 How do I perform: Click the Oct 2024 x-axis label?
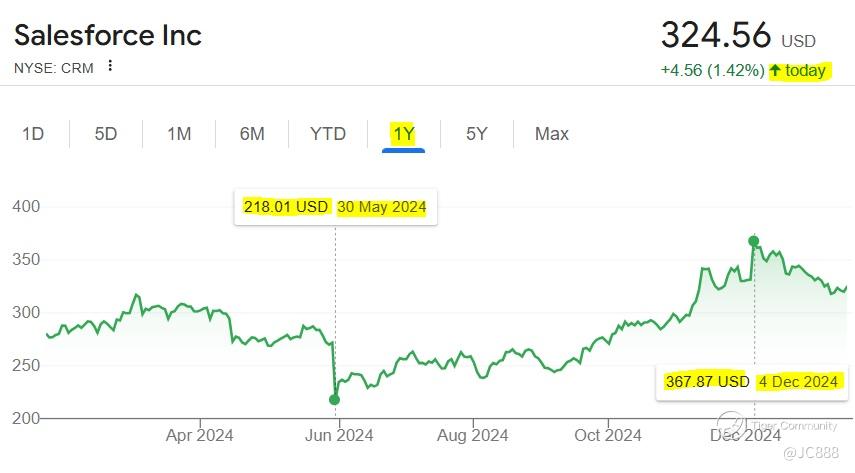(x=609, y=436)
